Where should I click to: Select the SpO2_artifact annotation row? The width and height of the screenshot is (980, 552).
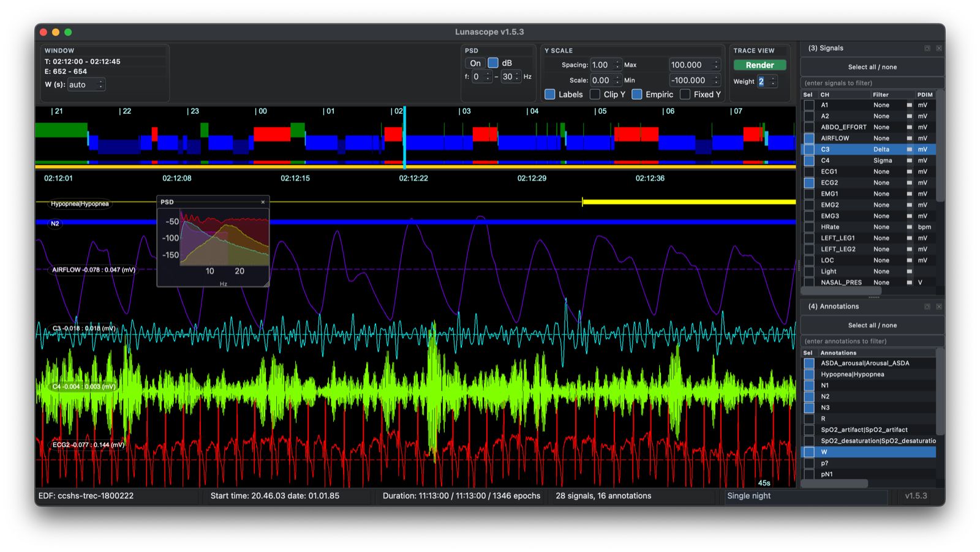click(869, 430)
